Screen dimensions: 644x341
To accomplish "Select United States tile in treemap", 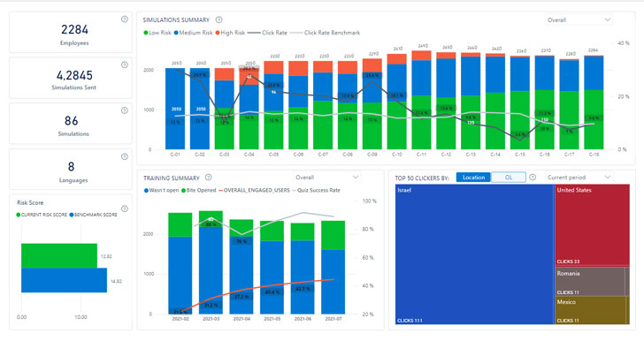I will (593, 225).
